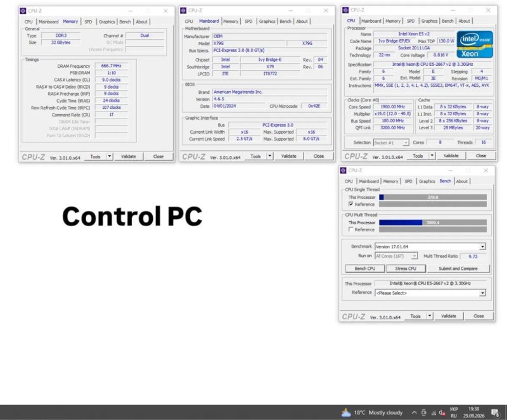
Task: Go to the About tab in the Bench window
Action: point(462,181)
